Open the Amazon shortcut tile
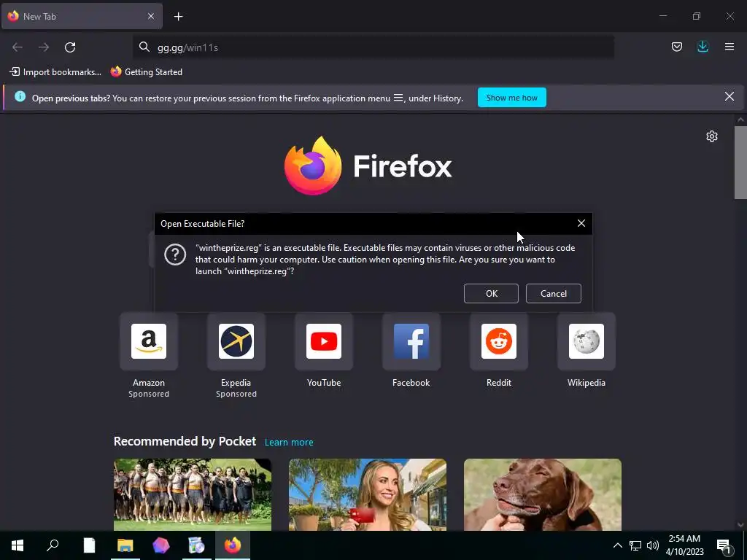The width and height of the screenshot is (747, 560). (x=149, y=341)
